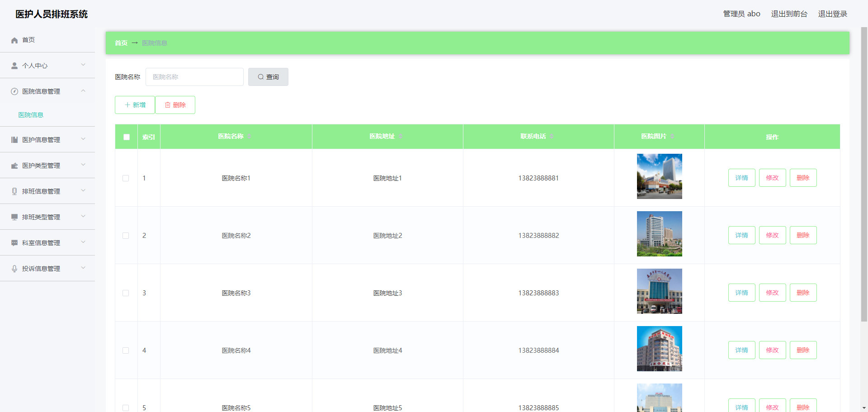Click the phone number 13823888883 cell
Image resolution: width=868 pixels, height=412 pixels.
coord(538,293)
